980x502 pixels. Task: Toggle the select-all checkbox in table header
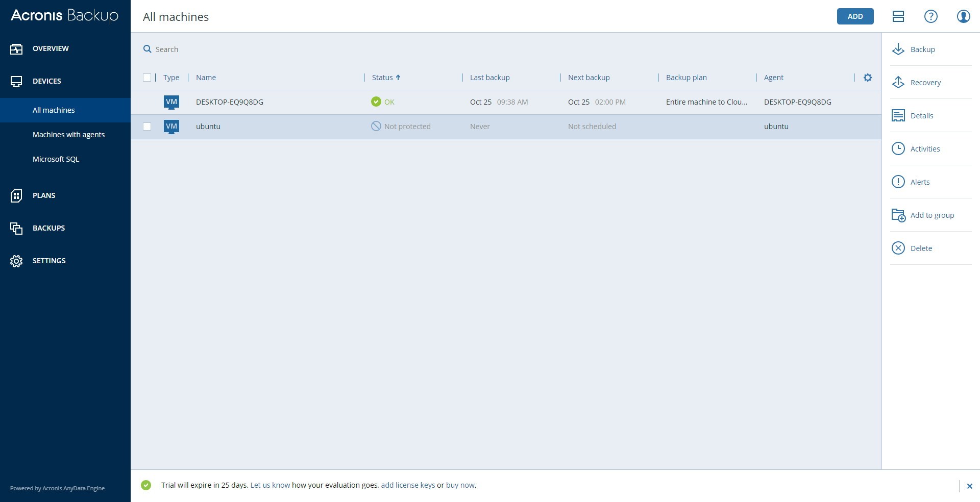coord(147,78)
